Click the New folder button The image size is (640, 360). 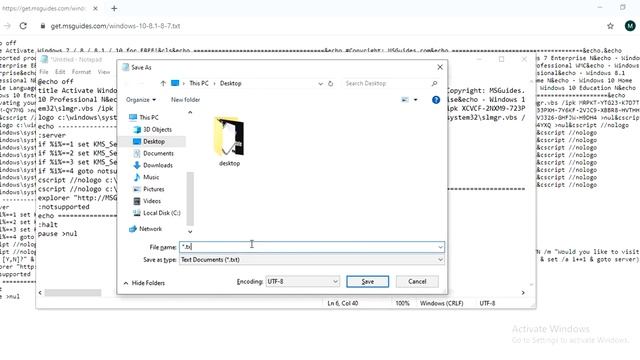185,100
